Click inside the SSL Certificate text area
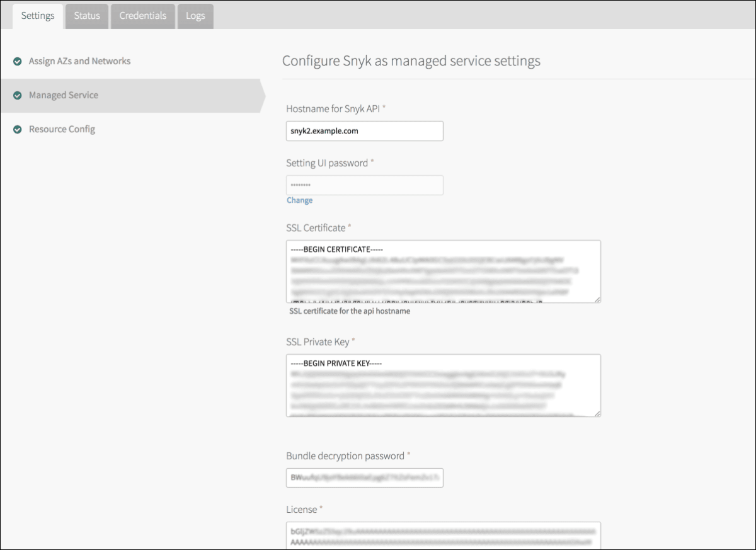This screenshot has height=550, width=756. [x=444, y=272]
